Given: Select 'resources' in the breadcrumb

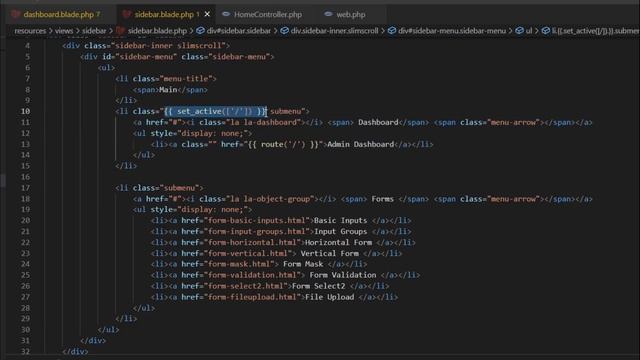Looking at the screenshot, I should pyautogui.click(x=30, y=31).
